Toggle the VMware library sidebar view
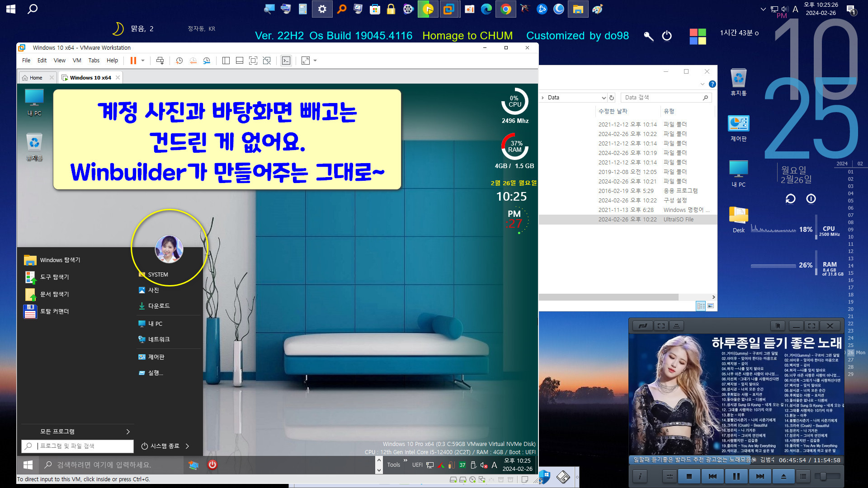This screenshot has height=488, width=868. [x=226, y=61]
